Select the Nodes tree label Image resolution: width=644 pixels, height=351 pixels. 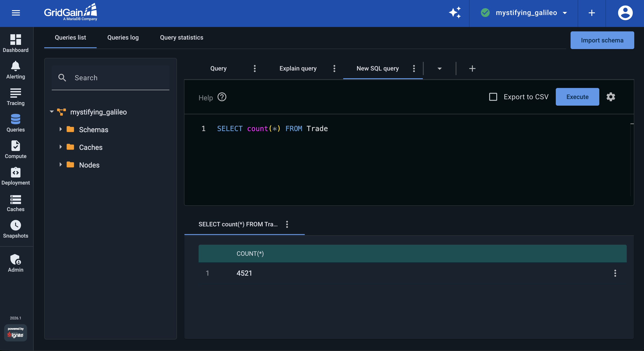pos(89,165)
